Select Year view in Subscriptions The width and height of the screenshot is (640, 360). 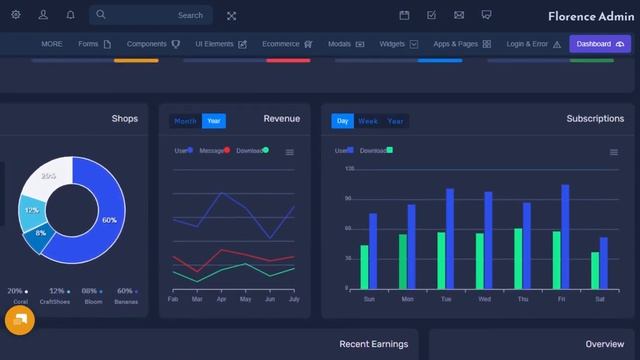pos(395,121)
